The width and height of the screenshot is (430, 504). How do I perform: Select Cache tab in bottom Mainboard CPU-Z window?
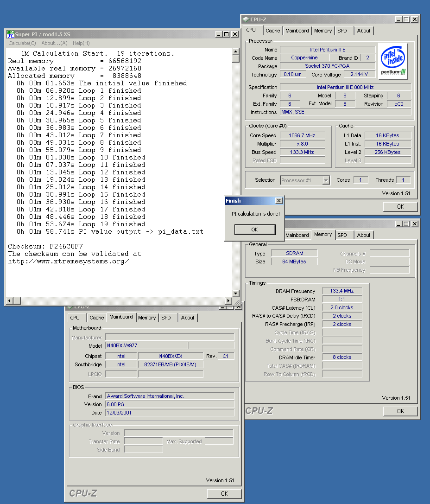tap(97, 318)
